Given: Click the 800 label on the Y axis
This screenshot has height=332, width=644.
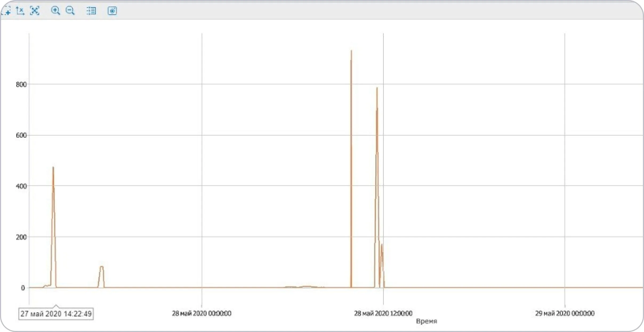Looking at the screenshot, I should 21,85.
